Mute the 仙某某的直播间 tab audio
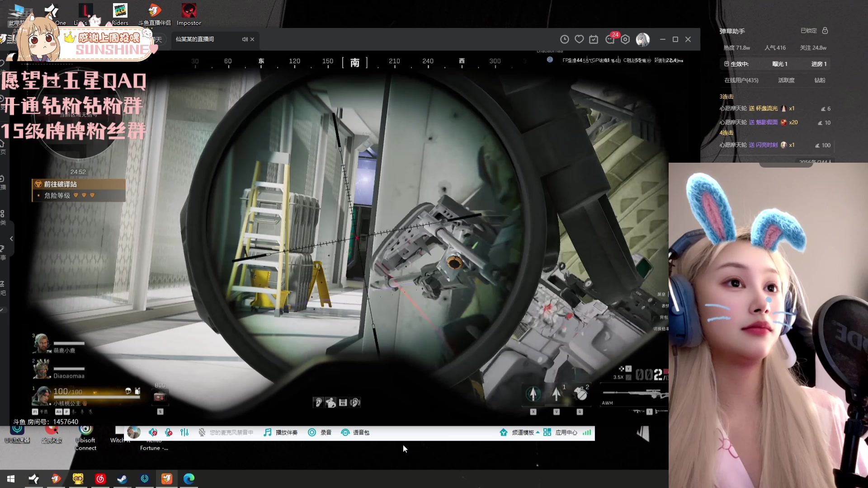This screenshot has width=868, height=488. (x=245, y=39)
